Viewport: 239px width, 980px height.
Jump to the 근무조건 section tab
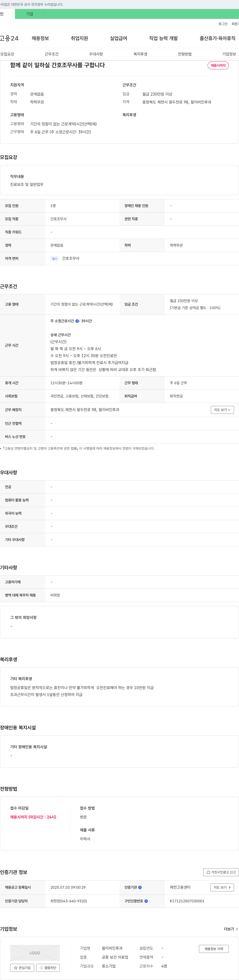click(51, 54)
